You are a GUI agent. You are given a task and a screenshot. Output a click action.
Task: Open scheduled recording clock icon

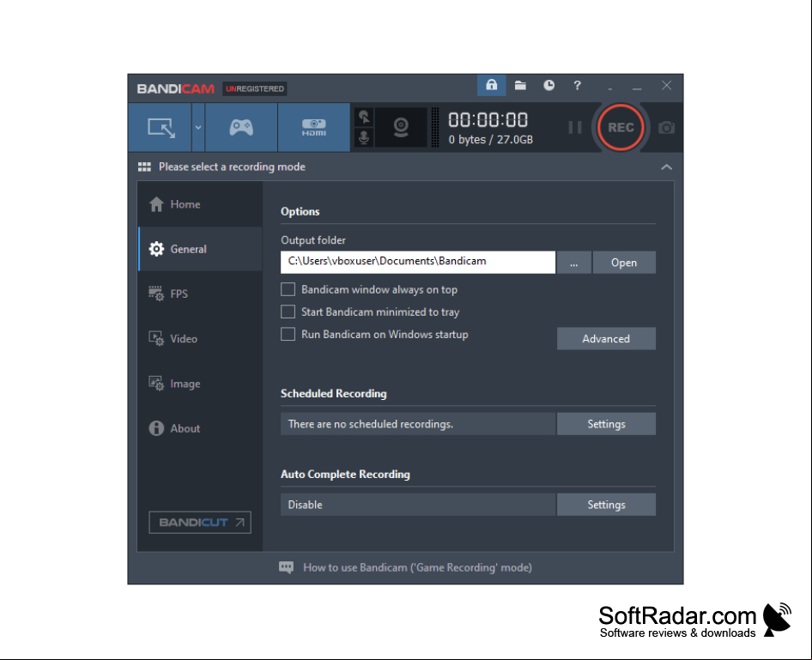549,86
